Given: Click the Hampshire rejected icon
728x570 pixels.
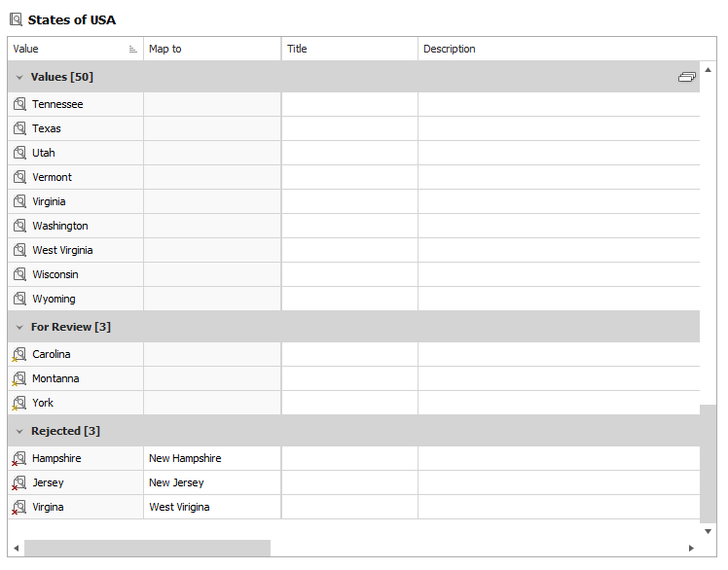Looking at the screenshot, I should point(19,458).
